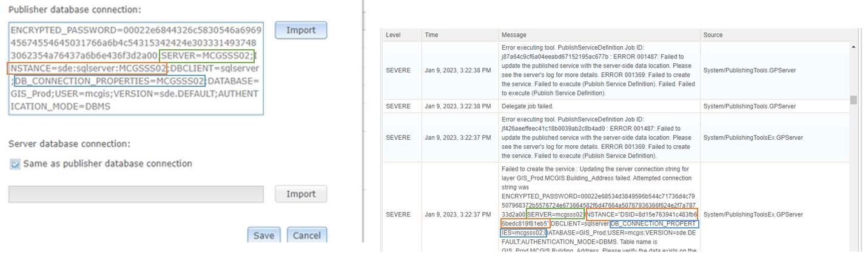This screenshot has width=868, height=257.
Task: Click the SEVERE level cell of the last log row
Action: (399, 214)
